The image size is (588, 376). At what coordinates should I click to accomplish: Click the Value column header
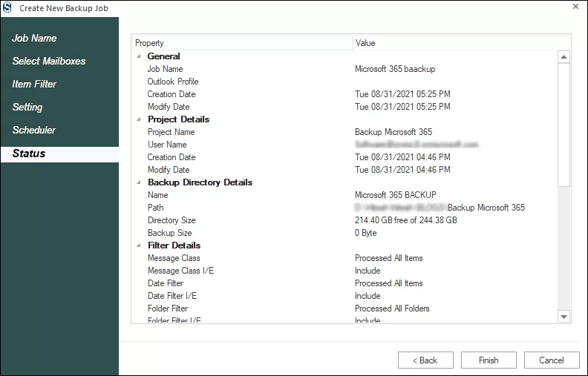[x=462, y=43]
